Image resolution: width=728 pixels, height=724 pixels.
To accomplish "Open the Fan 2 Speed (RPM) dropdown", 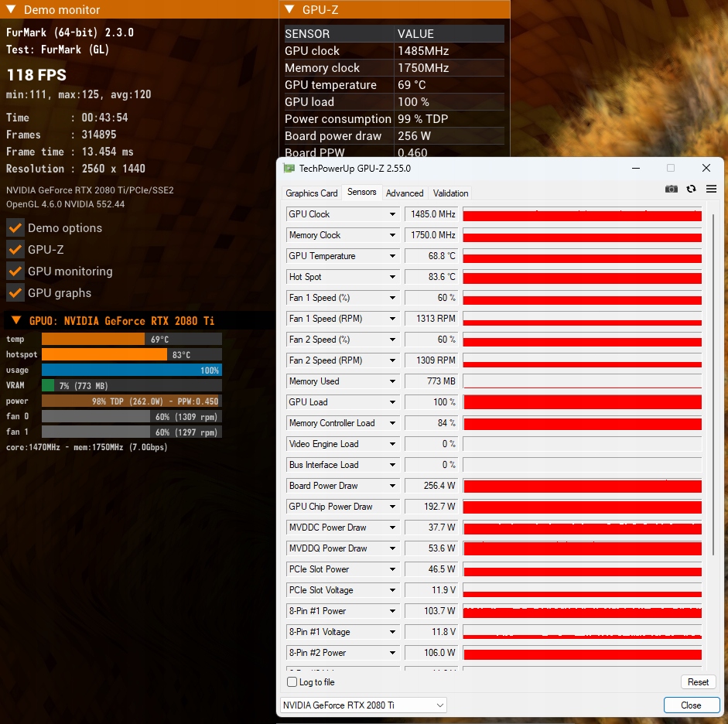I will click(x=392, y=360).
